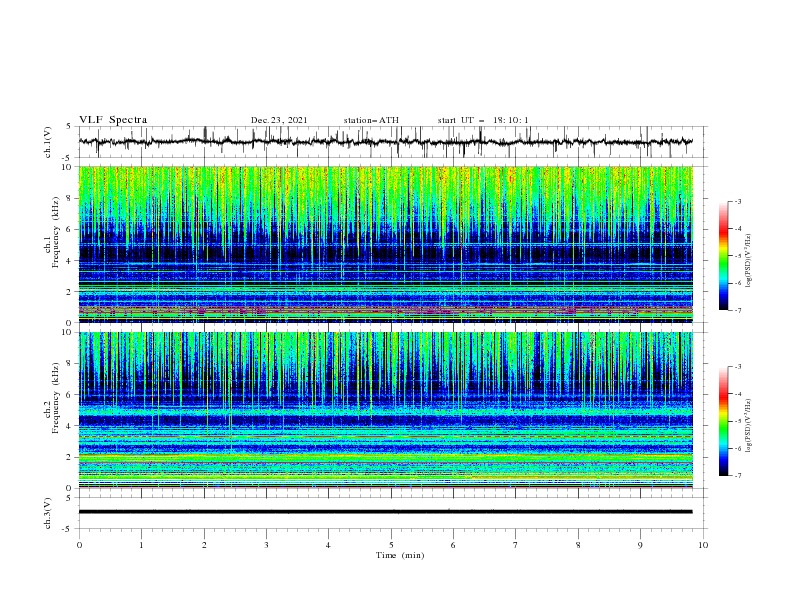This screenshot has width=792, height=612.
Task: Click the ch.2 spectrogram panel
Action: (x=385, y=410)
